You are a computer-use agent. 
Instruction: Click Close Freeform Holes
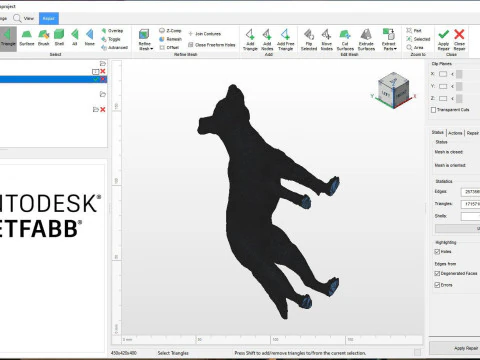(212, 45)
